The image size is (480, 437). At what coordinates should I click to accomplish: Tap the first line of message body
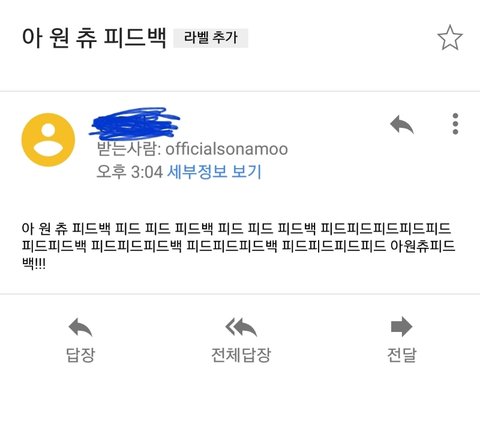[x=236, y=229]
